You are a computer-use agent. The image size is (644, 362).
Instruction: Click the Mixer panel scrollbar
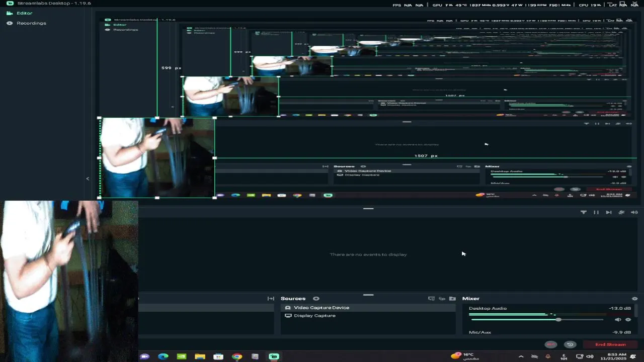pos(636,311)
